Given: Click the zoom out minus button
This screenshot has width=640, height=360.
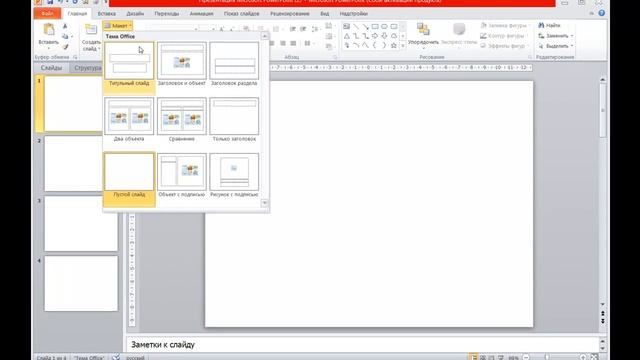Looking at the screenshot, I should [526, 358].
